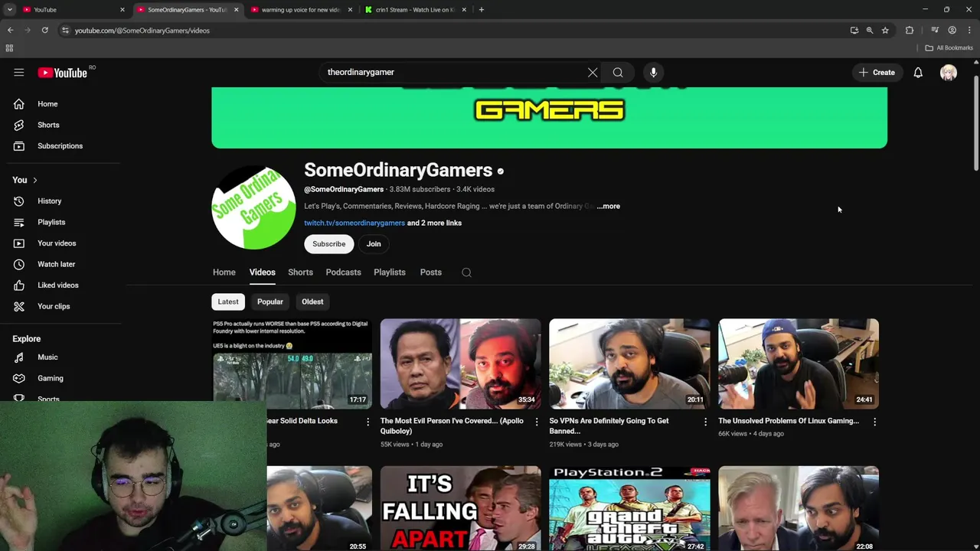Subscribe to SomeOrdinaryGamers

[x=328, y=244]
